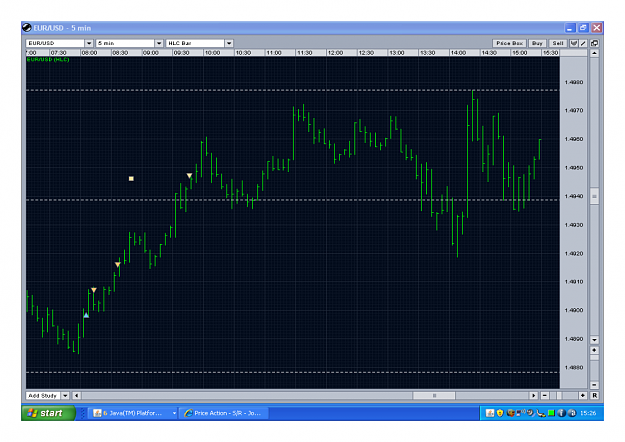Click yellow down-triangle marker near 09:45

pyautogui.click(x=189, y=175)
